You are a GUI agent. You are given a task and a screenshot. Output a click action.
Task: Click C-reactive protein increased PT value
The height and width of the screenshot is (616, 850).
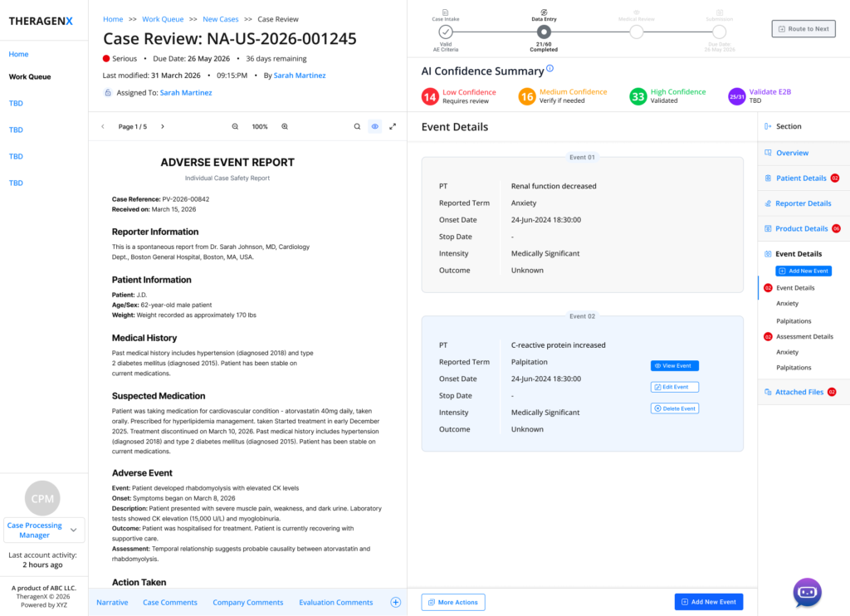(x=559, y=345)
